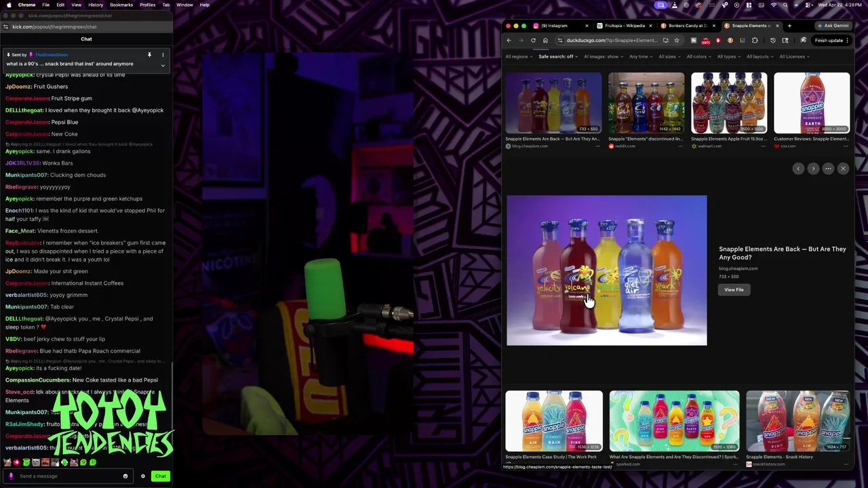Open walmart.com Snapple Apple Fruit thumbnail
The width and height of the screenshot is (868, 488).
(x=729, y=102)
